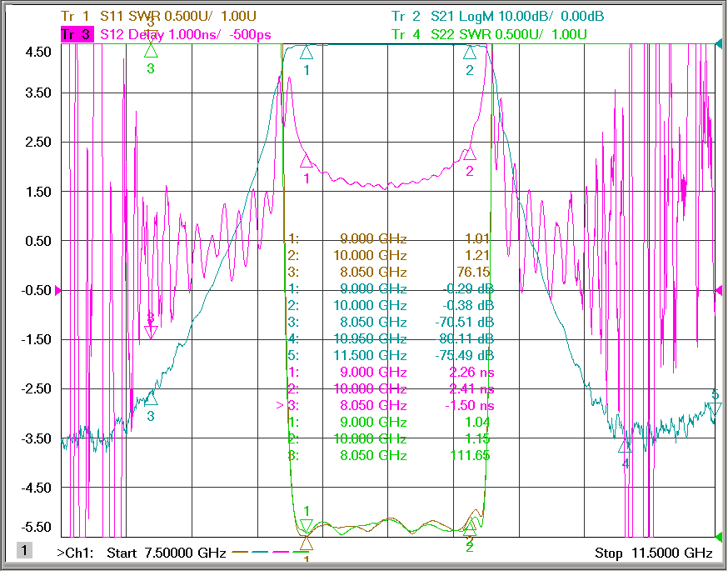The width and height of the screenshot is (728, 571).
Task: Select the Tr 4 S22 SWR trace label
Action: pyautogui.click(x=489, y=34)
